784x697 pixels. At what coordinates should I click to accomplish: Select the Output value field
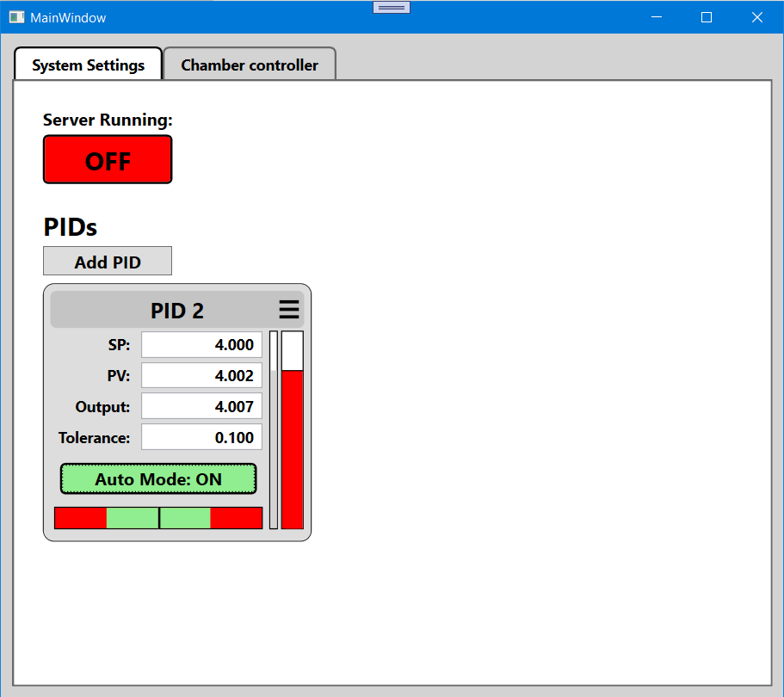(x=201, y=405)
